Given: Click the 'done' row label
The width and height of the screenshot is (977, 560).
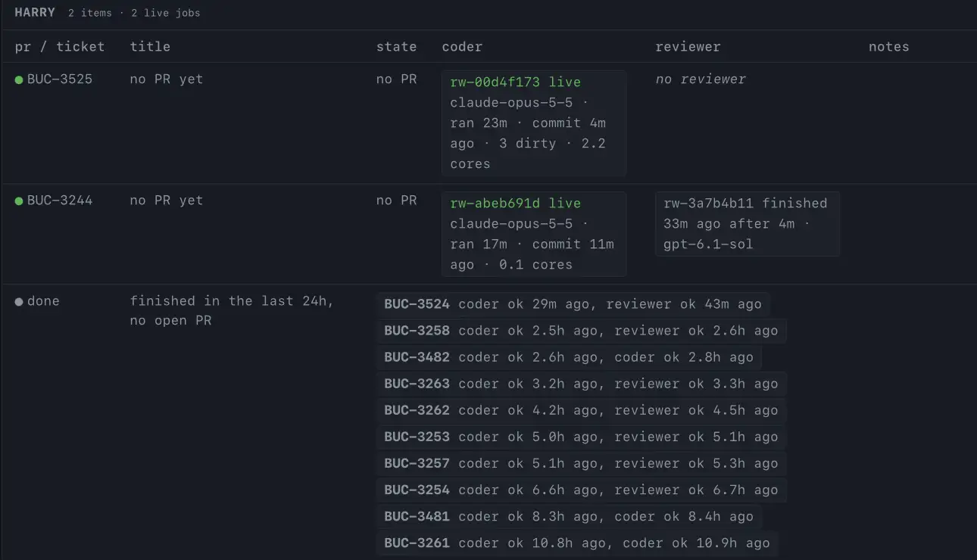Looking at the screenshot, I should point(43,301).
